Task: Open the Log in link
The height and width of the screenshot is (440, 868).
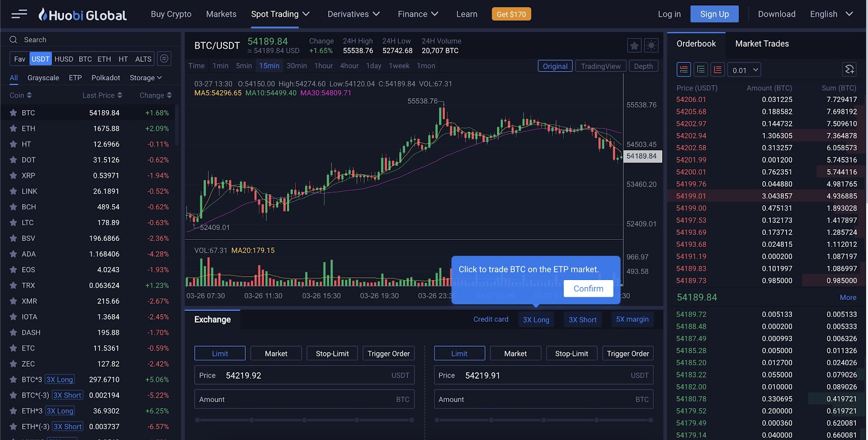Action: (x=669, y=14)
